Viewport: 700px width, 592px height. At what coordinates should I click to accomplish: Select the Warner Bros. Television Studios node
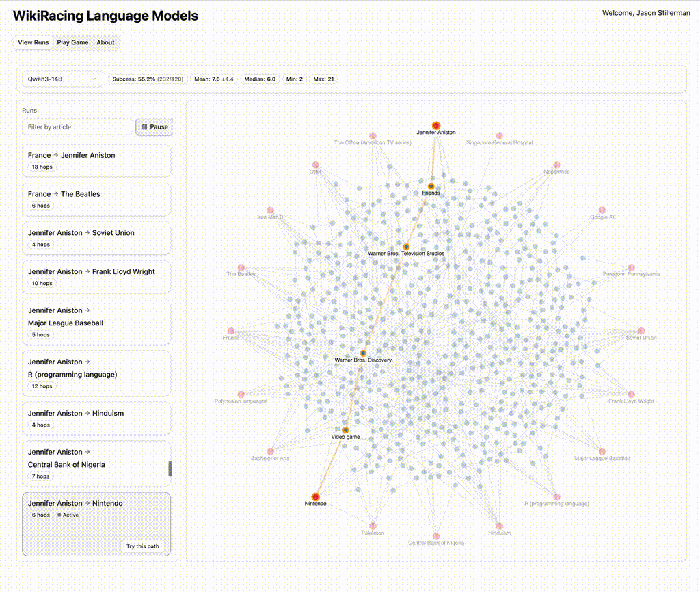coord(406,247)
